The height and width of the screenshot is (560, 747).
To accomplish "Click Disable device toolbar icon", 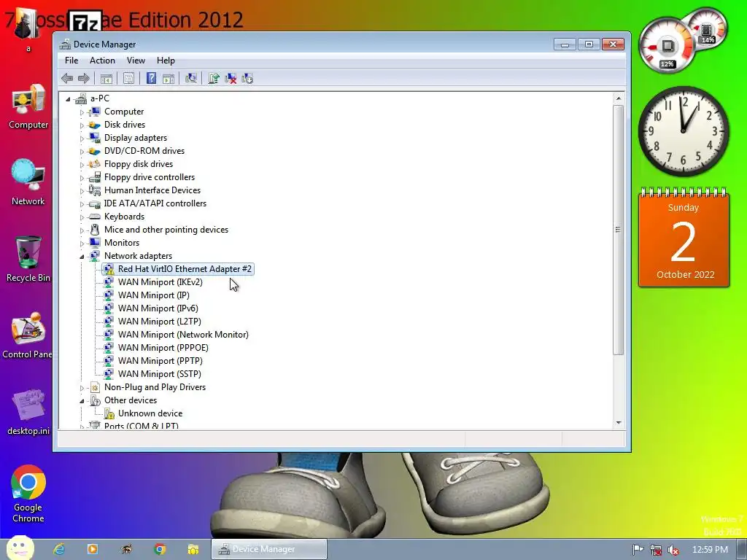I will pyautogui.click(x=247, y=78).
